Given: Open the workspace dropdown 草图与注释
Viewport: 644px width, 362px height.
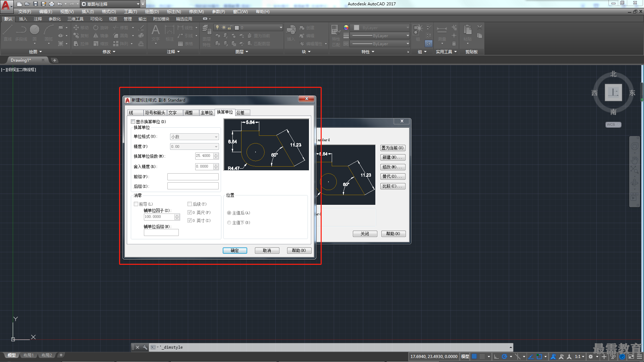Looking at the screenshot, I should (x=110, y=4).
